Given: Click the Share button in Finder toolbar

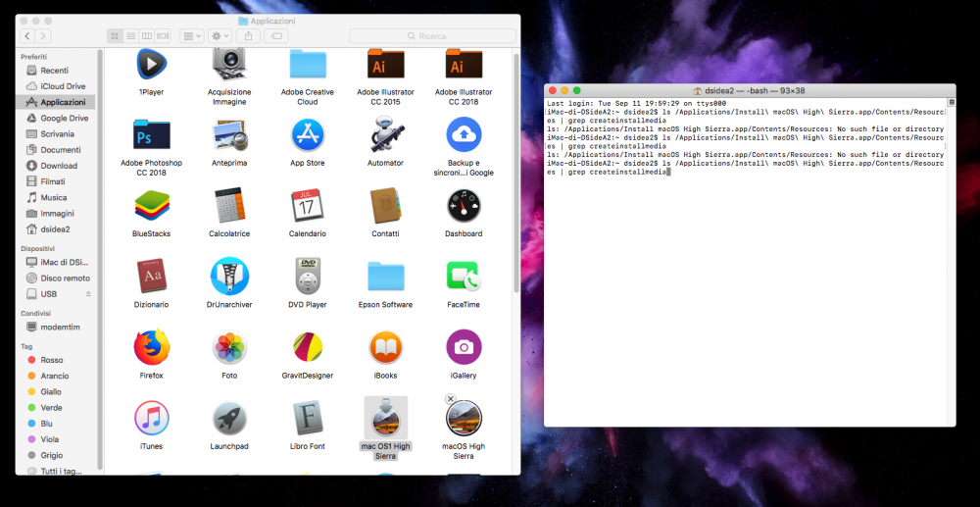Looking at the screenshot, I should (248, 36).
